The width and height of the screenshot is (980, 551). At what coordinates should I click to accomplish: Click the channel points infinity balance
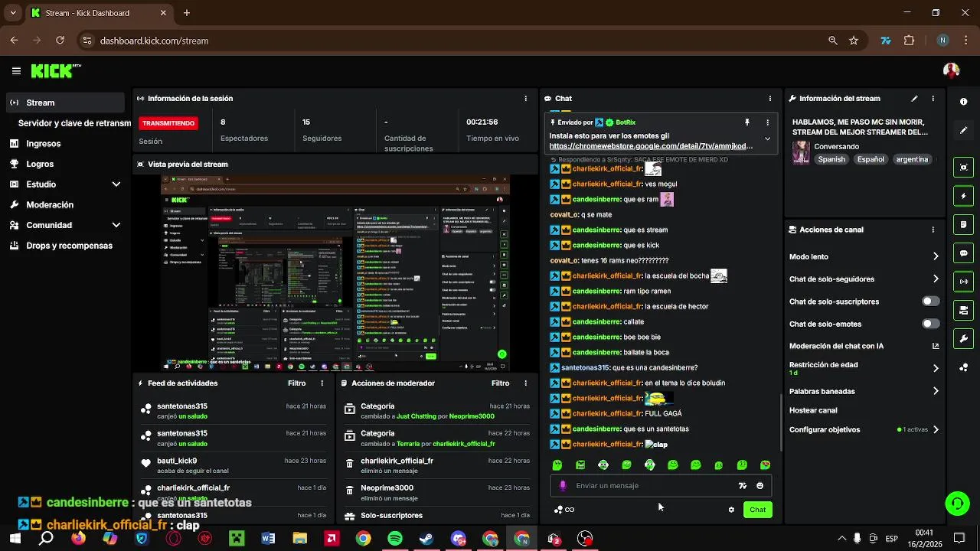point(564,510)
